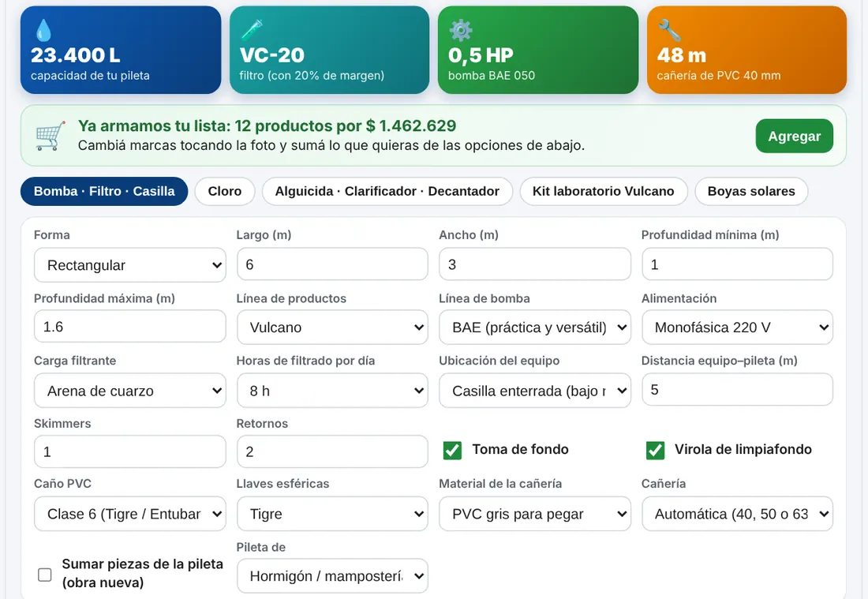Click the Retornos input field

pos(332,451)
